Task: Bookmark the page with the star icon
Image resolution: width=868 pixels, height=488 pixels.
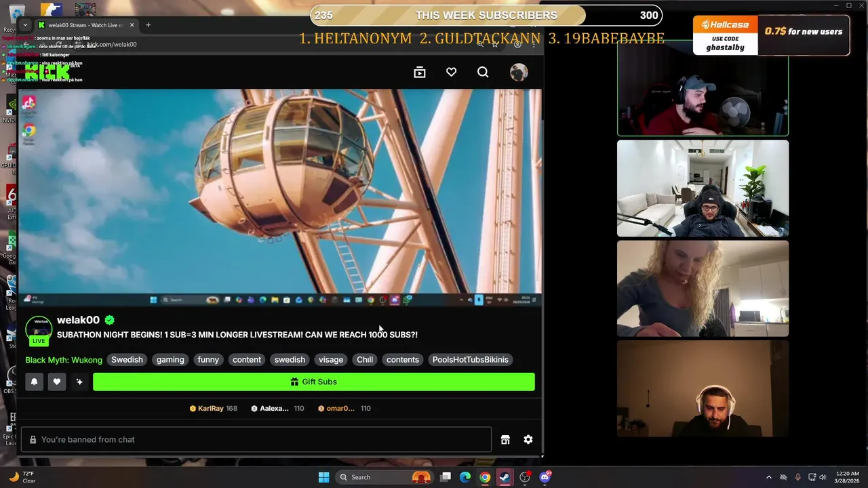Action: click(495, 44)
